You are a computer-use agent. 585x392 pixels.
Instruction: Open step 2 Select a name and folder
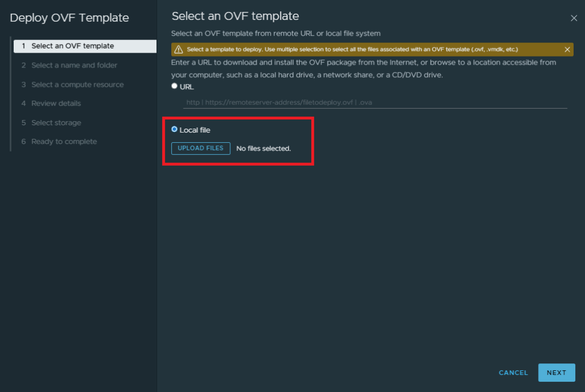tap(74, 65)
